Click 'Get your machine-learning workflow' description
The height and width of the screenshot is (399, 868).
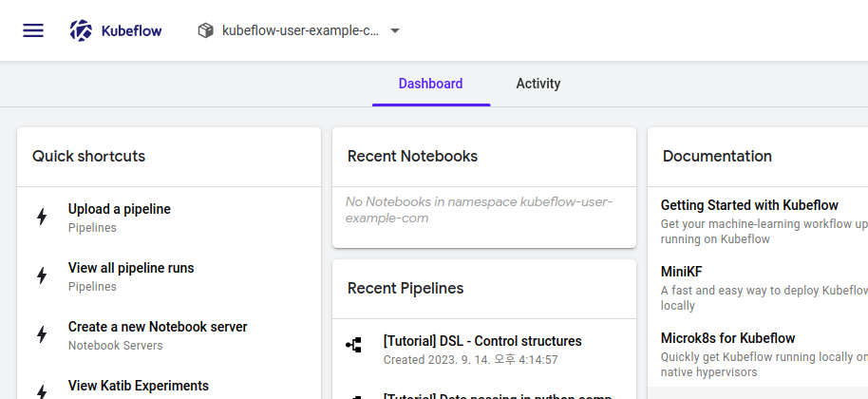(764, 231)
